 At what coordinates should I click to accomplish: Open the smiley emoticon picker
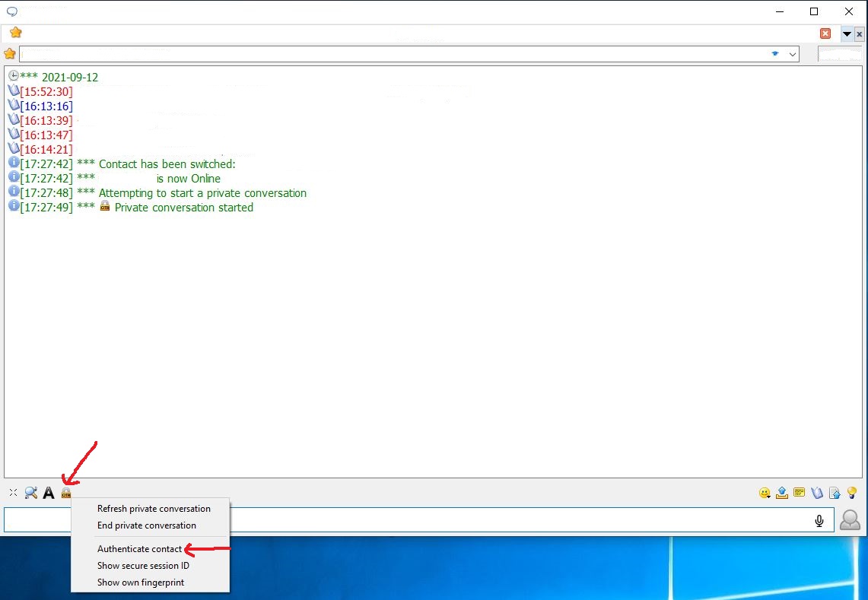(765, 493)
